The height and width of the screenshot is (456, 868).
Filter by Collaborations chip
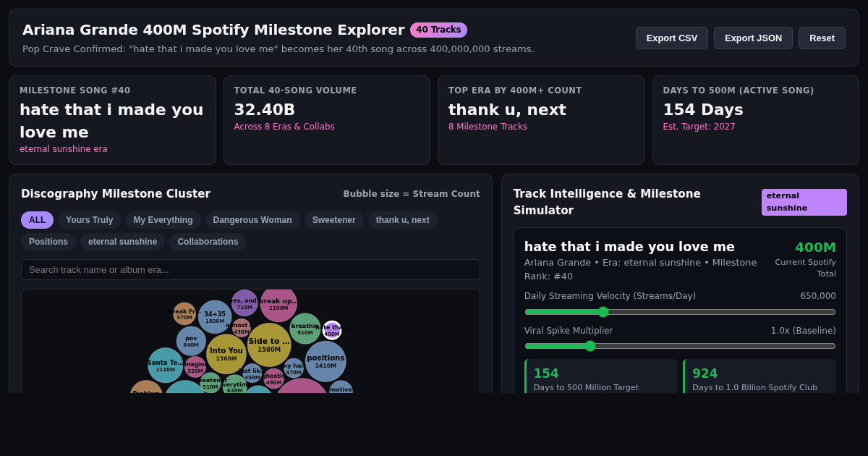tap(208, 242)
